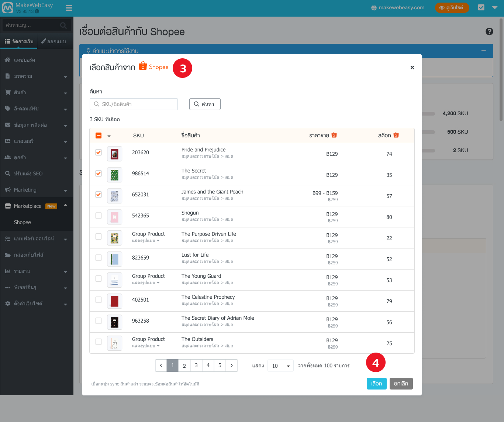Open the ปรับแต่ง SEO magnifier icon
This screenshot has height=422, width=504.
point(7,173)
